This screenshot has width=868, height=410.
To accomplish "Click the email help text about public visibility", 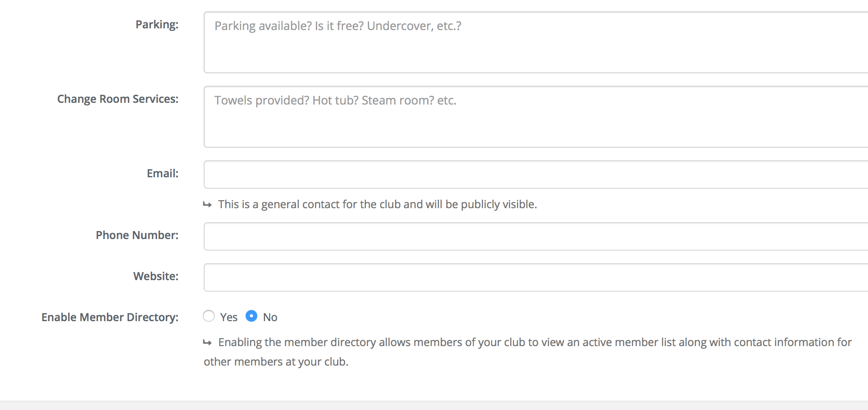I will [378, 204].
